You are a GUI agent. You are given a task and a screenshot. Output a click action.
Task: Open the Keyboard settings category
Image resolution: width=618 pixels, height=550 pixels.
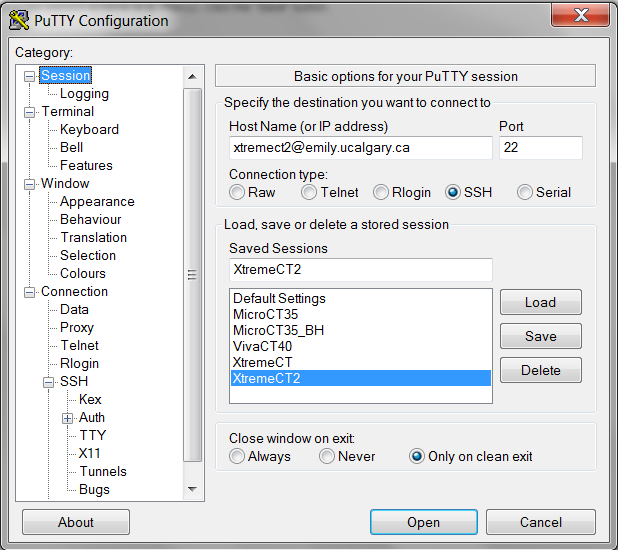[x=89, y=129]
